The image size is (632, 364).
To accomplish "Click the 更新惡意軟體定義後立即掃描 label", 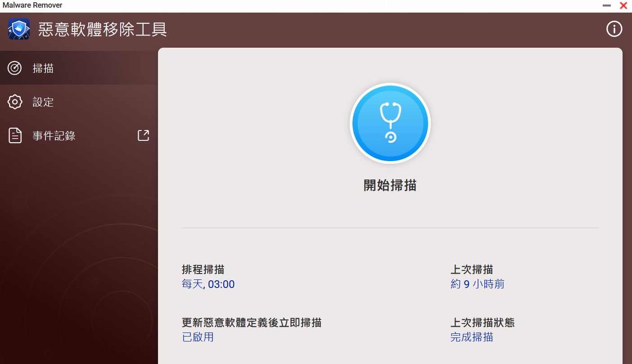I will 252,323.
